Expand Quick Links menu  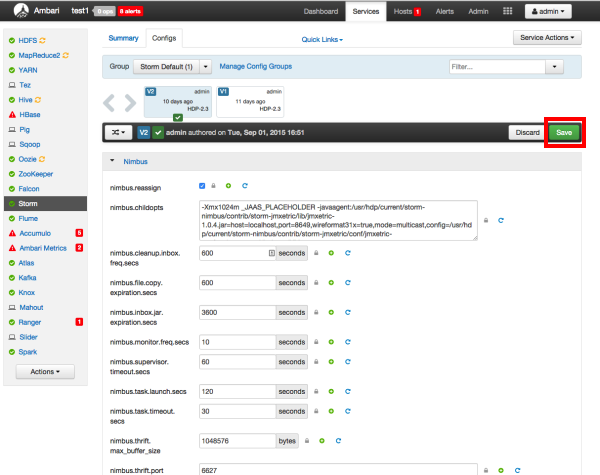click(322, 39)
